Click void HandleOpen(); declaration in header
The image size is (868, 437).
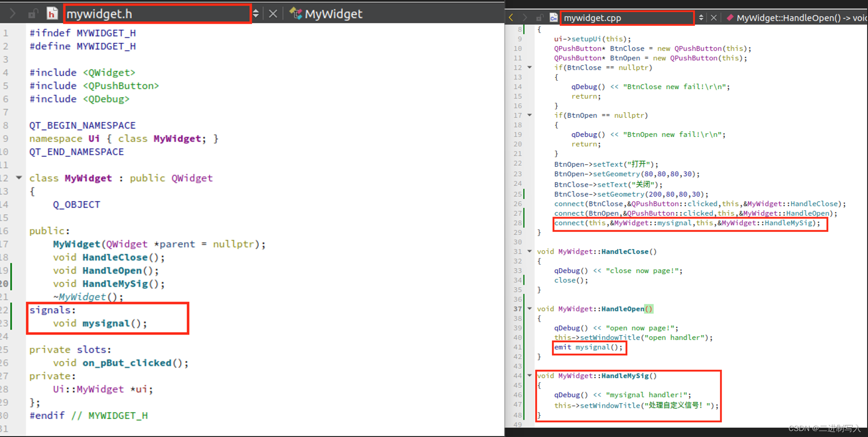click(x=106, y=271)
